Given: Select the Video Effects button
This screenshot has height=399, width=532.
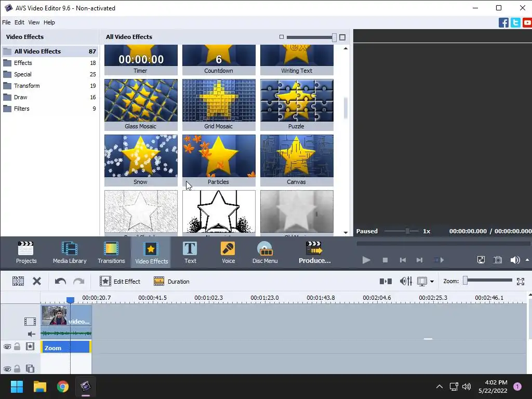Looking at the screenshot, I should [x=151, y=252].
